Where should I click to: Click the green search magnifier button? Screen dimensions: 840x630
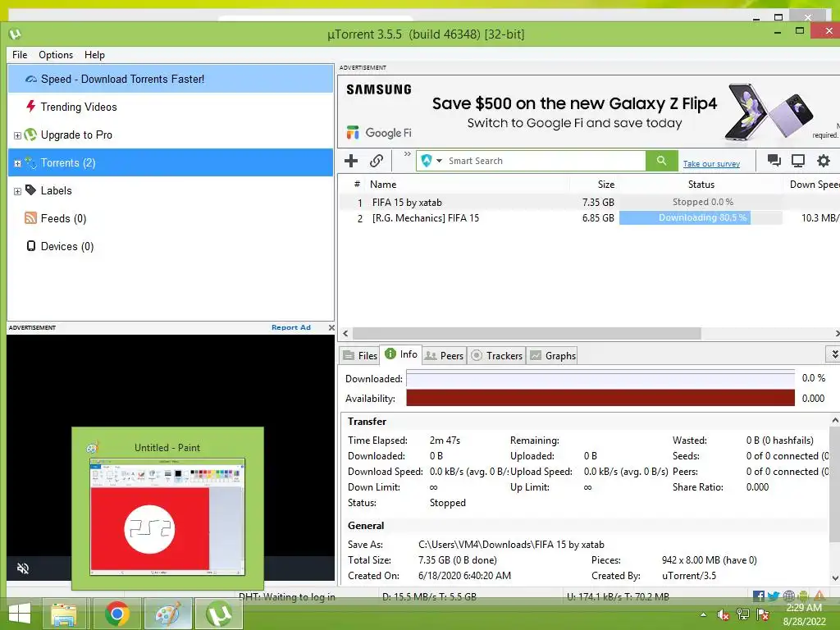pyautogui.click(x=662, y=161)
